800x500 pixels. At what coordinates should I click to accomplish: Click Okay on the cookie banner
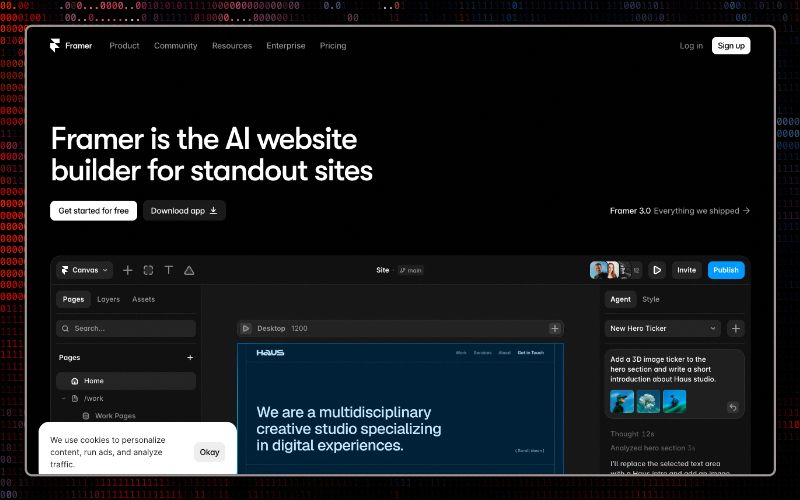tap(209, 452)
